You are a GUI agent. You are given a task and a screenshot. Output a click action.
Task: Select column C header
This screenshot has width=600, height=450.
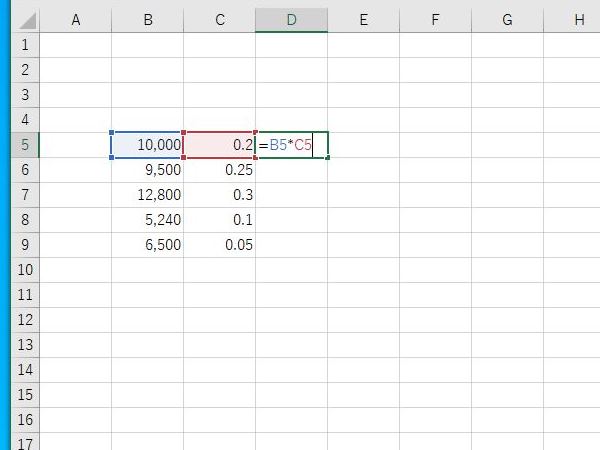220,20
